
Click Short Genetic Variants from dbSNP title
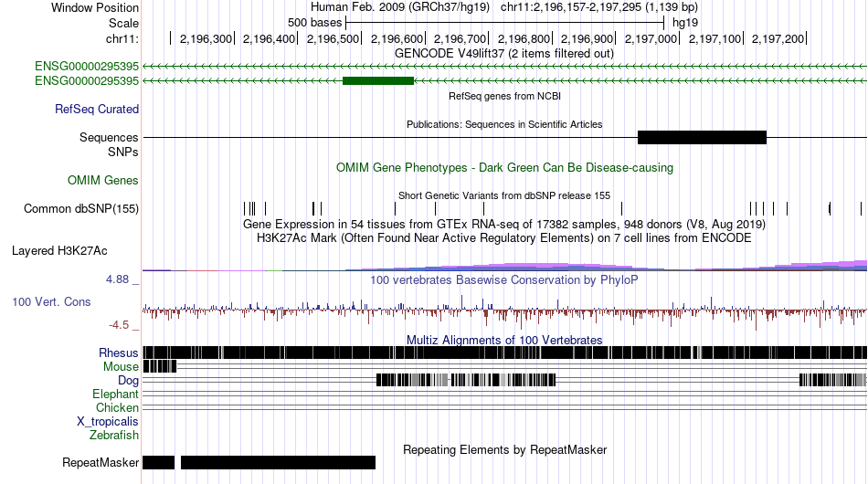504,195
